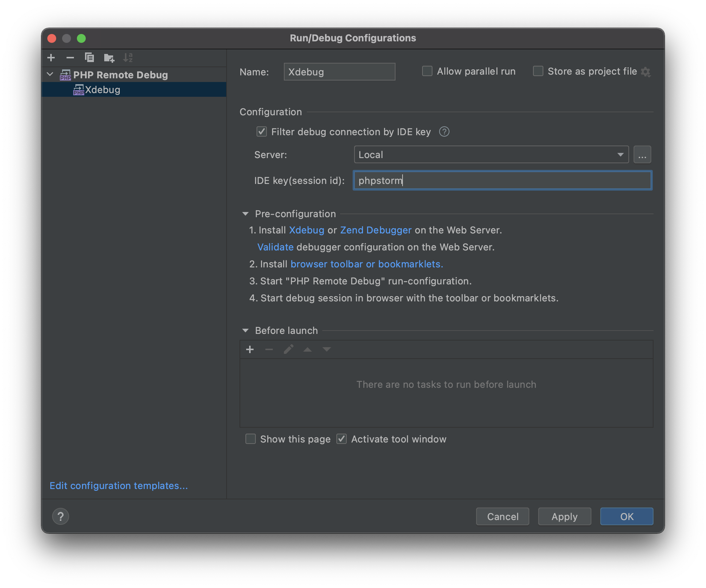Select the PHP Remote Debug group row
706x588 pixels.
pyautogui.click(x=134, y=75)
